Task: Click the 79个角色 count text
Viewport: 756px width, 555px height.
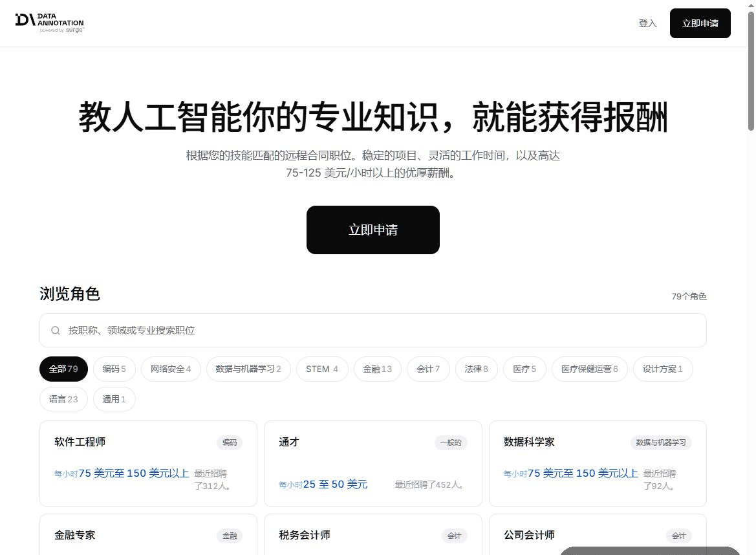Action: coord(689,296)
